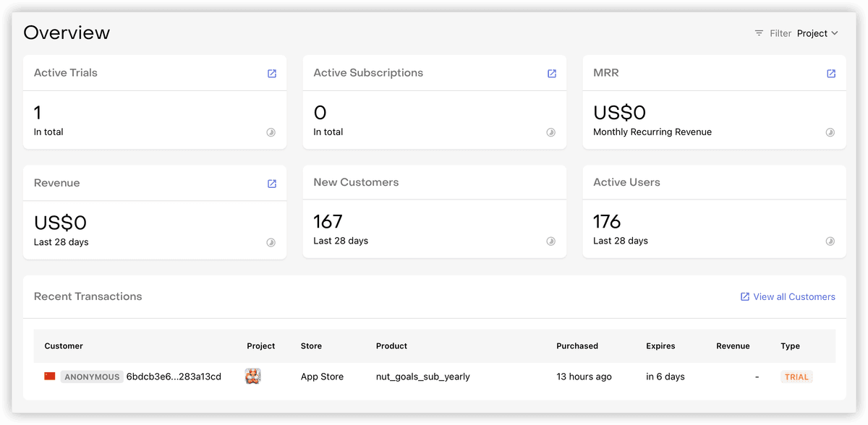
Task: Select the nut_goals_sub_yearly product cell
Action: pyautogui.click(x=423, y=377)
